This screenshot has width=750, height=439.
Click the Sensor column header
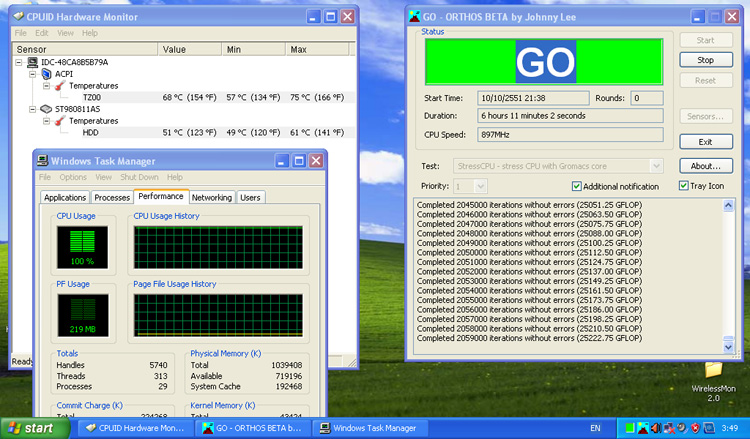click(85, 49)
